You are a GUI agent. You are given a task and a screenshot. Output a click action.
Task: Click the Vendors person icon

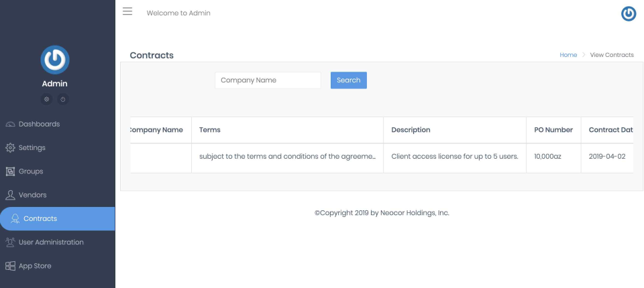[10, 195]
